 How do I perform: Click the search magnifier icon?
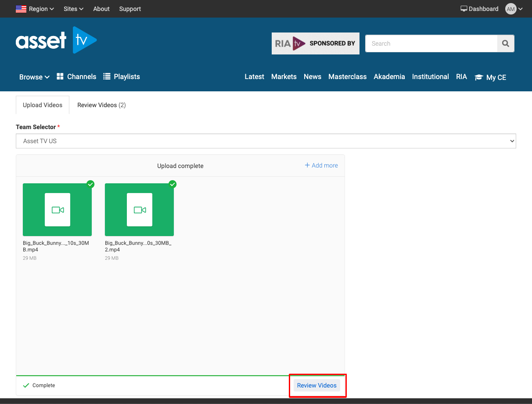click(x=505, y=43)
